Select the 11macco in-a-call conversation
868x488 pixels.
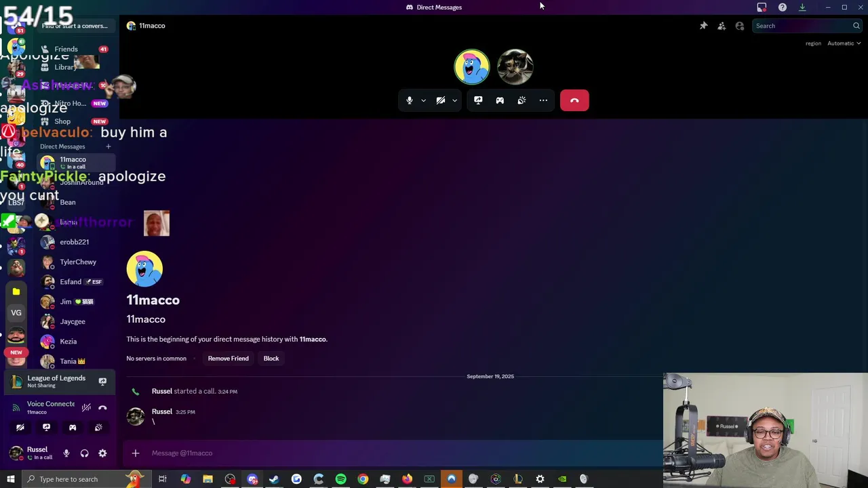(x=76, y=163)
